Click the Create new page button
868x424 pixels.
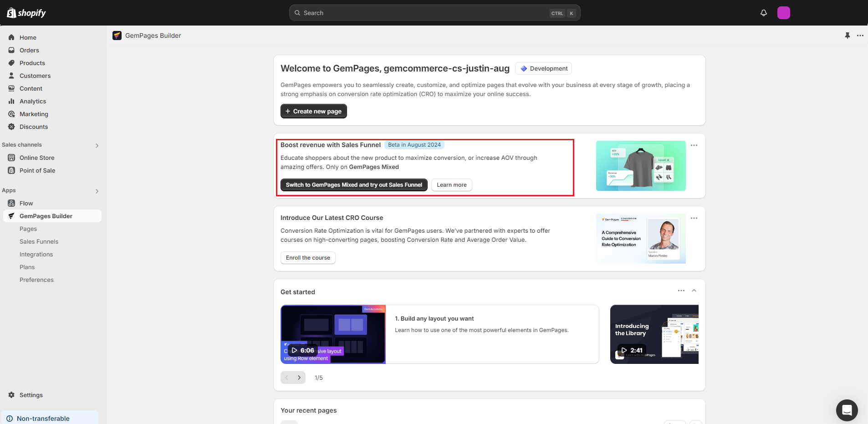coord(313,111)
